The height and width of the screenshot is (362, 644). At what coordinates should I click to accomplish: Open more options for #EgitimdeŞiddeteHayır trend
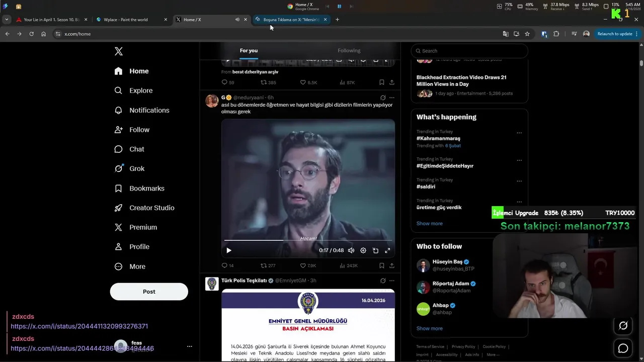click(519, 160)
